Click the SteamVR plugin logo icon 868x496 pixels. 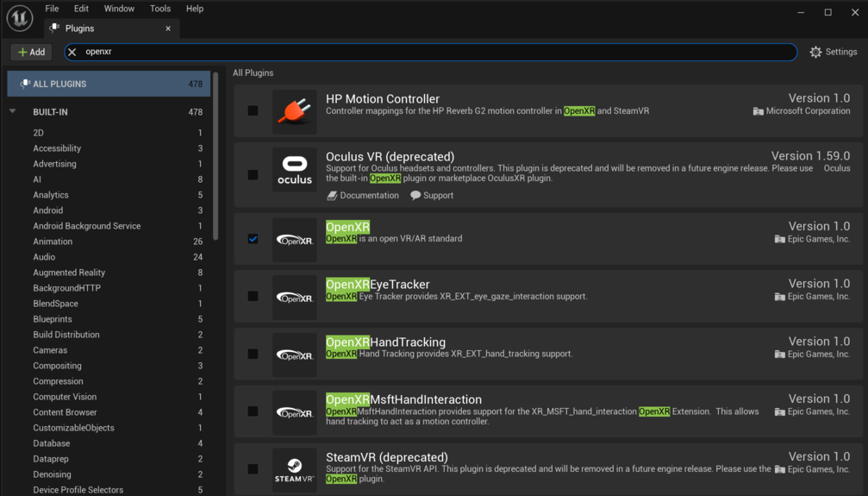pyautogui.click(x=295, y=469)
